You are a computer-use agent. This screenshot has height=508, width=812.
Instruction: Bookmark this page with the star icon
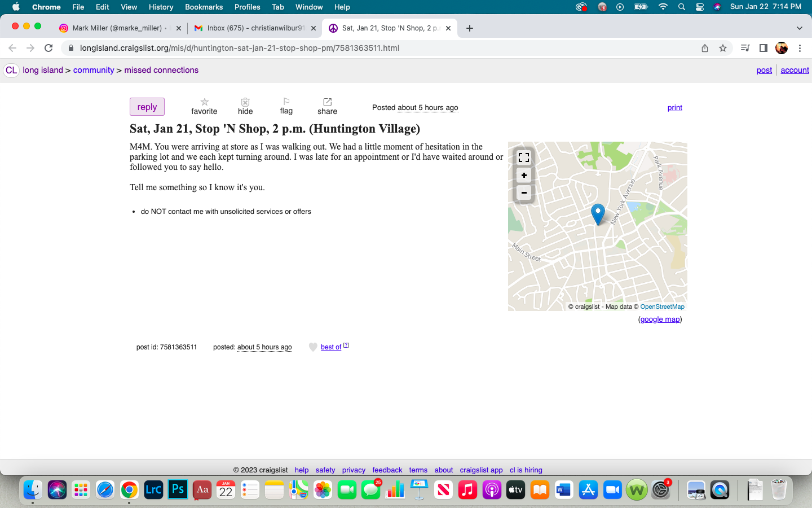(x=723, y=48)
